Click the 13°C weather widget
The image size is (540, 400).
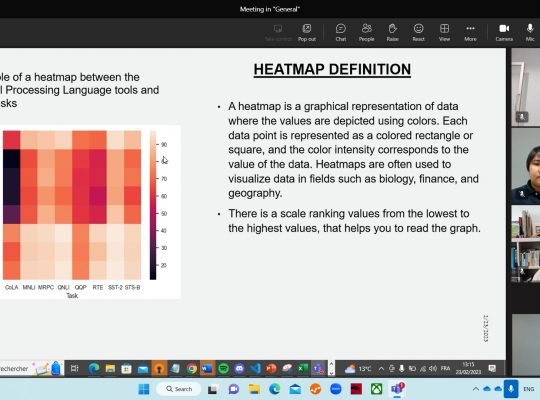coord(359,369)
